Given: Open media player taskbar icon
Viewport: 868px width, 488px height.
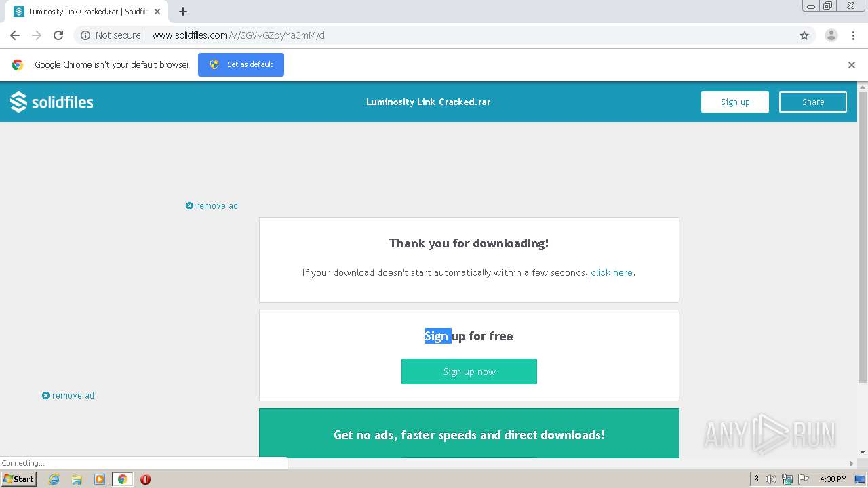Looking at the screenshot, I should tap(100, 479).
